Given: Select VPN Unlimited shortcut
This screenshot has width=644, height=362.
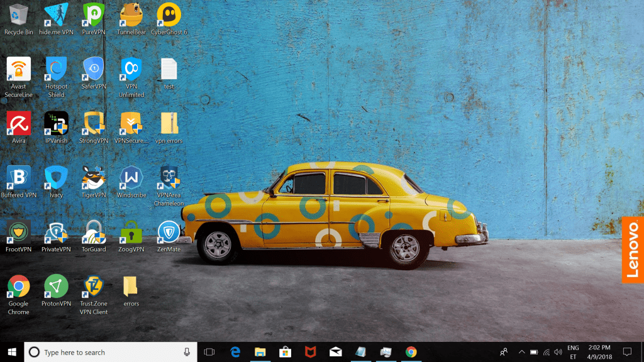Looking at the screenshot, I should click(x=131, y=77).
